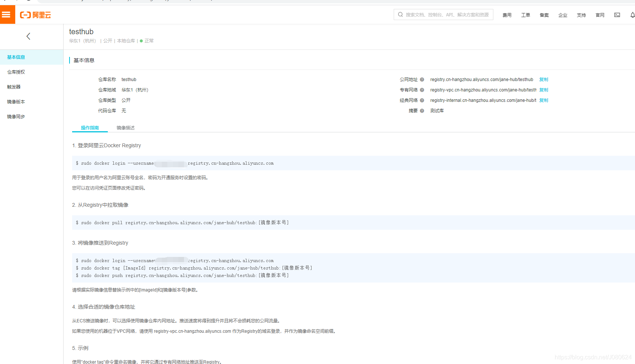The height and width of the screenshot is (364, 635).
Task: Show help for 经典网络 field
Action: click(422, 100)
